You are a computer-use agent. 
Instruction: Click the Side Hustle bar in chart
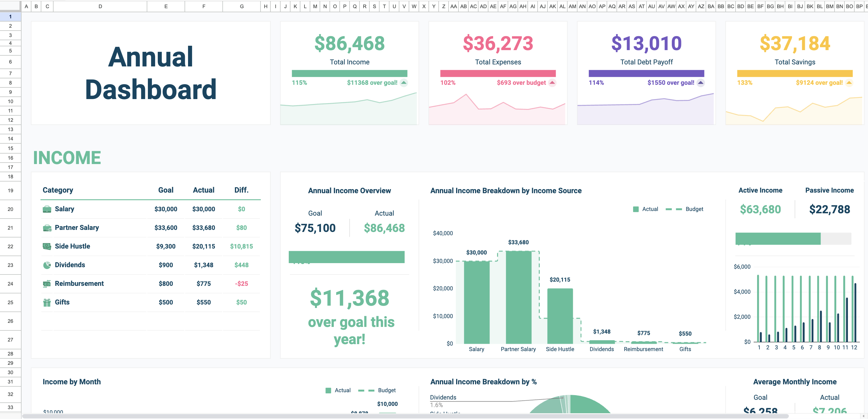[x=560, y=316]
